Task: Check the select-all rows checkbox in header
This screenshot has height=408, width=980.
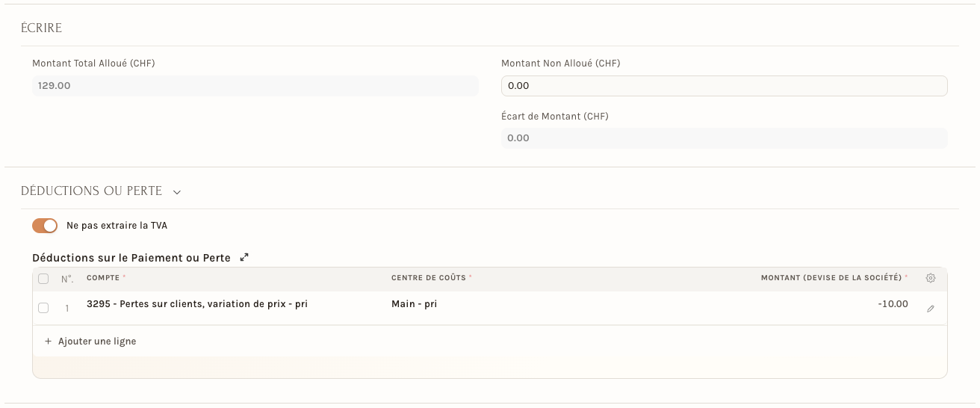Action: 43,279
